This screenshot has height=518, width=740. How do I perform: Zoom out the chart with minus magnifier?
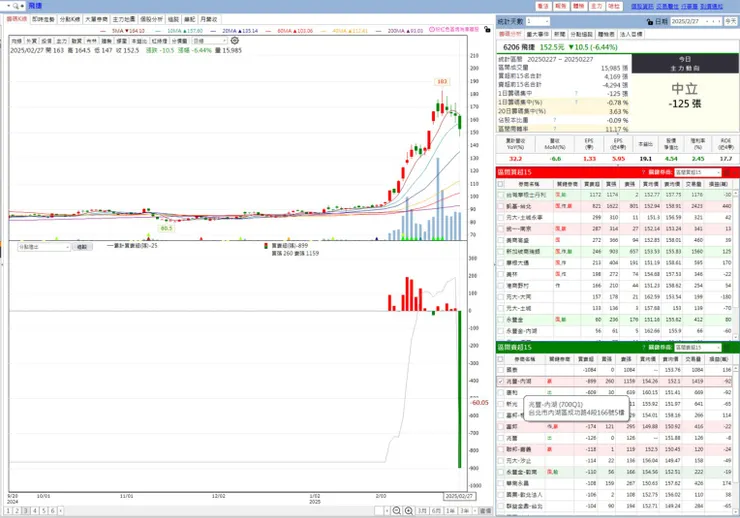click(397, 510)
